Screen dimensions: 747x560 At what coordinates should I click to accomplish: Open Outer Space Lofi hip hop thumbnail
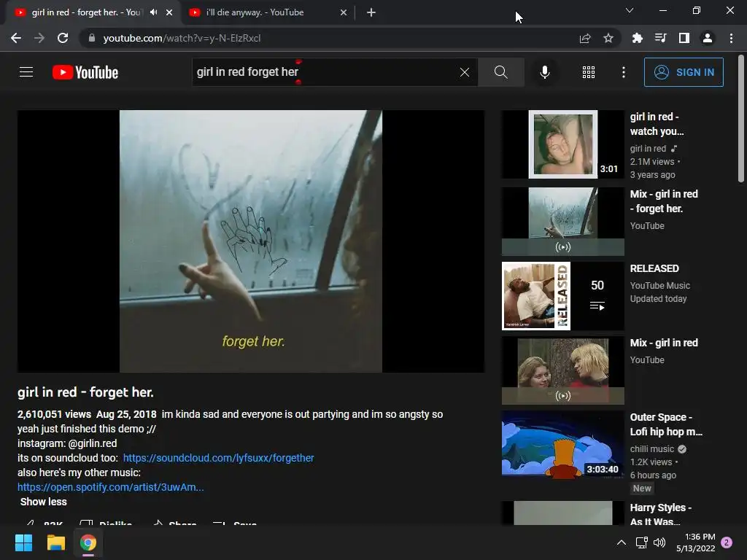(x=563, y=444)
